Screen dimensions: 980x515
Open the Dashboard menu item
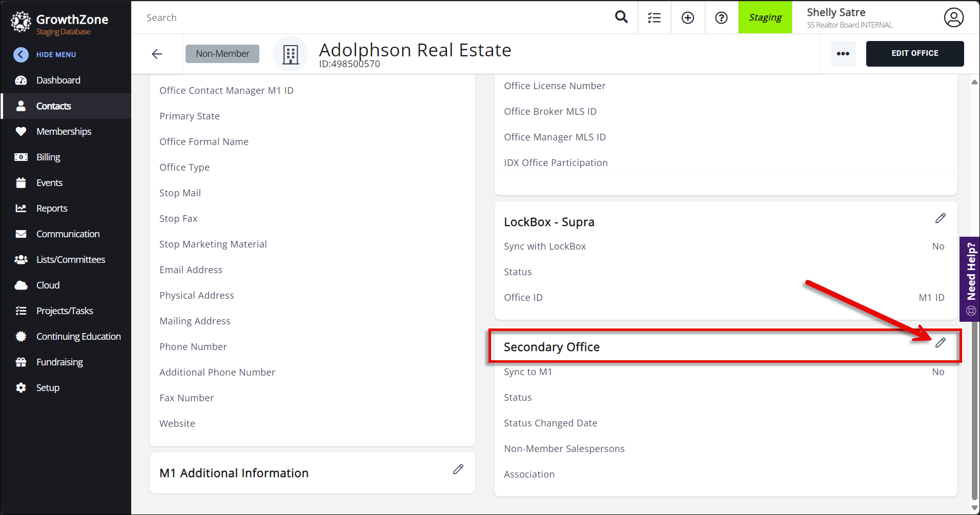58,80
